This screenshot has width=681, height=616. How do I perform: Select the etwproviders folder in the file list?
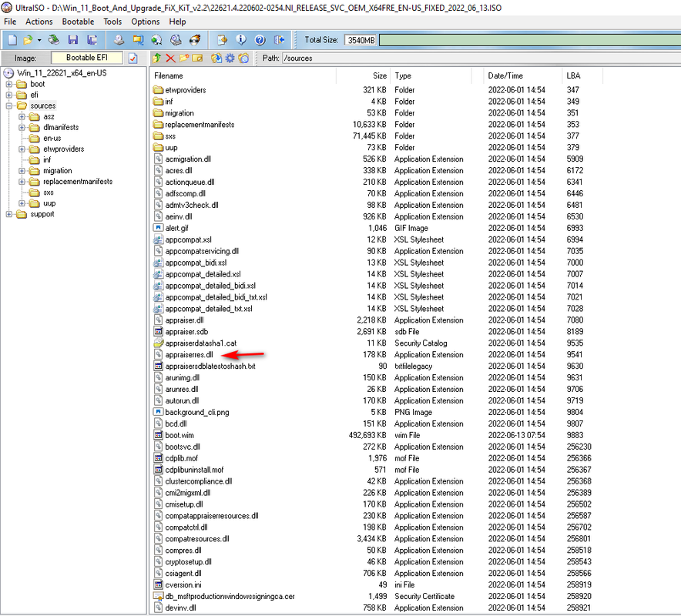click(x=186, y=90)
